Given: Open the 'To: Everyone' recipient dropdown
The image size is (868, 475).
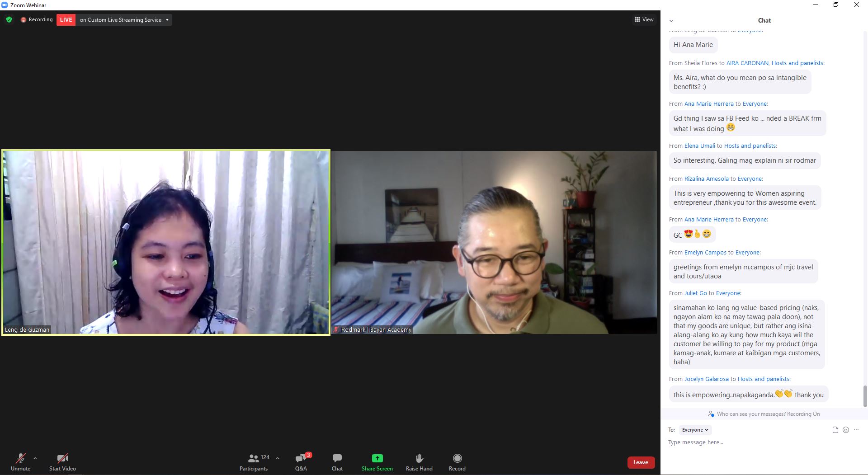Looking at the screenshot, I should pos(695,430).
